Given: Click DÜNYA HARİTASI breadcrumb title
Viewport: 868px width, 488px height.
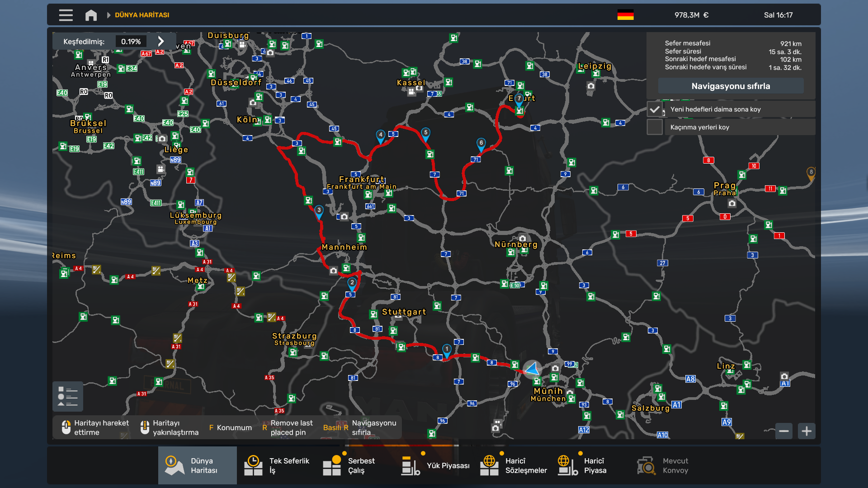Looking at the screenshot, I should pyautogui.click(x=142, y=15).
